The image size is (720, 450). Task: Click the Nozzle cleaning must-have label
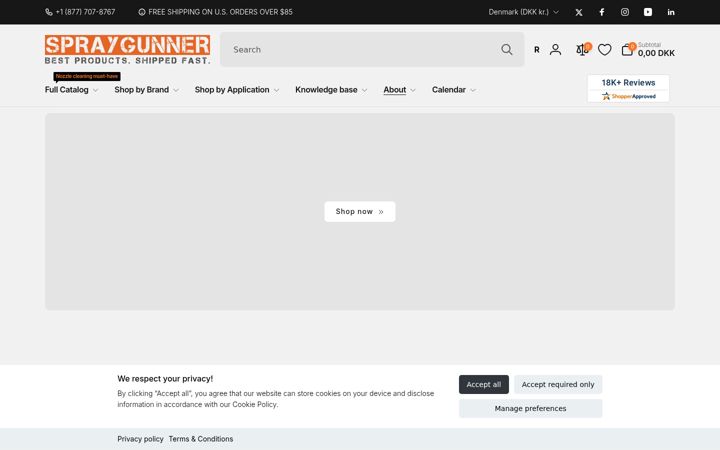coord(87,76)
